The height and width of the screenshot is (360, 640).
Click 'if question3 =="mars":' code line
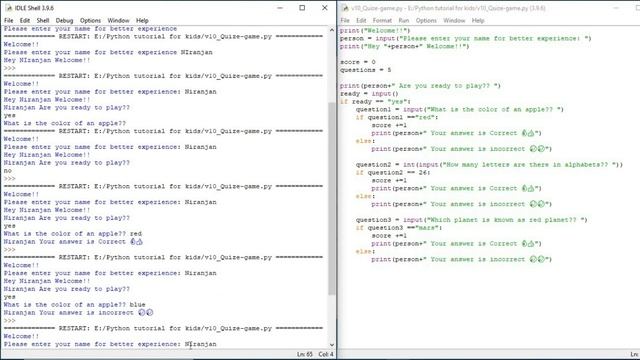(x=399, y=228)
